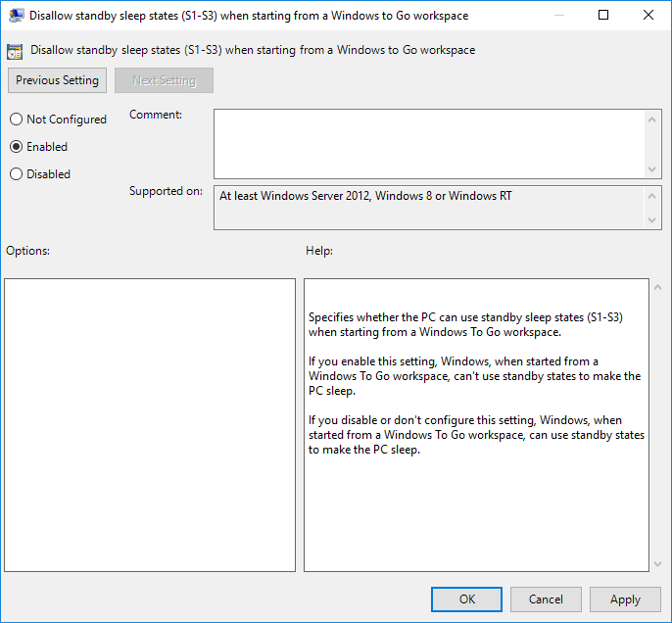This screenshot has height=623, width=672.
Task: Click the Help: label
Action: tap(319, 251)
